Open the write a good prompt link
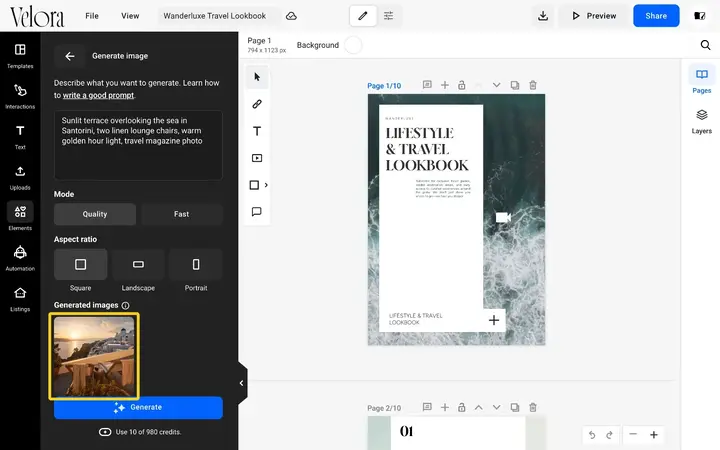Screen dimensions: 720x450 point(98,96)
